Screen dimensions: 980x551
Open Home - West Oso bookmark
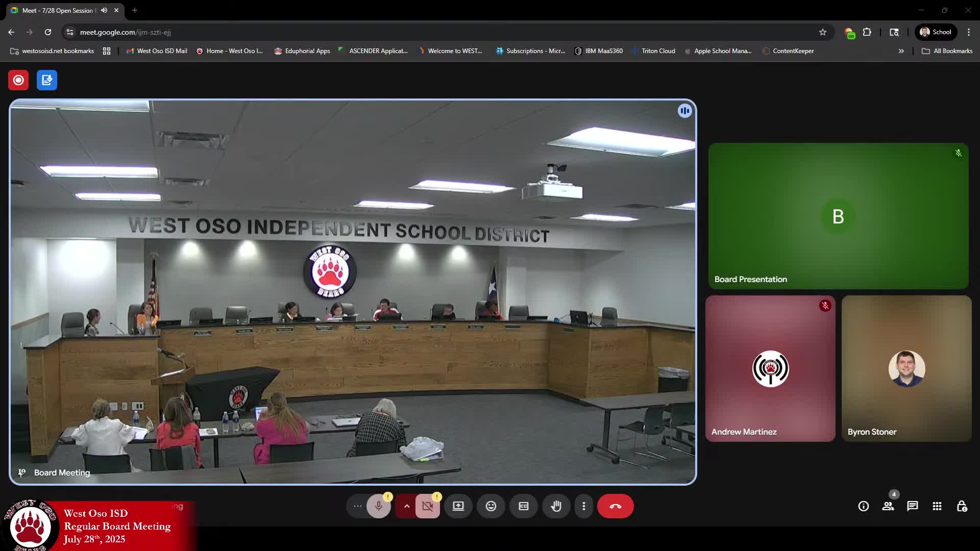(x=230, y=51)
